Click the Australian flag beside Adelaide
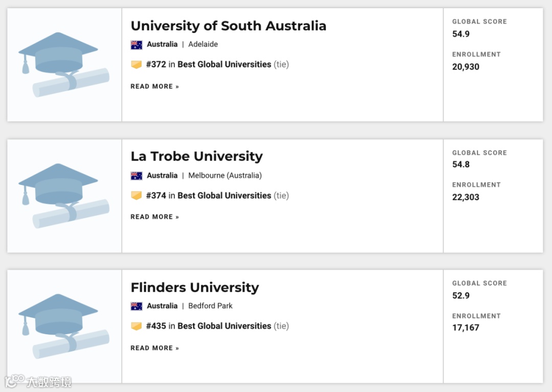 [136, 44]
